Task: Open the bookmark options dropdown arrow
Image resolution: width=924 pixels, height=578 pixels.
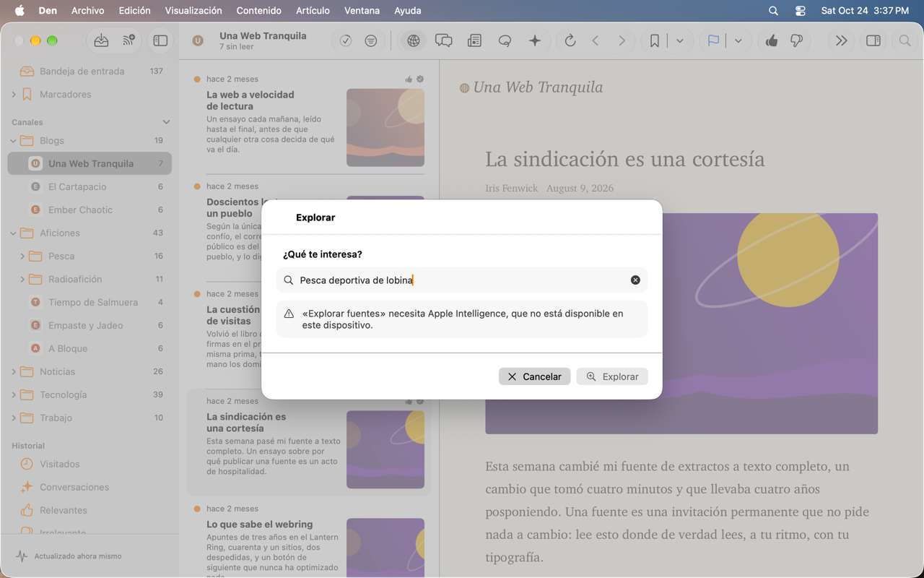Action: click(x=680, y=41)
